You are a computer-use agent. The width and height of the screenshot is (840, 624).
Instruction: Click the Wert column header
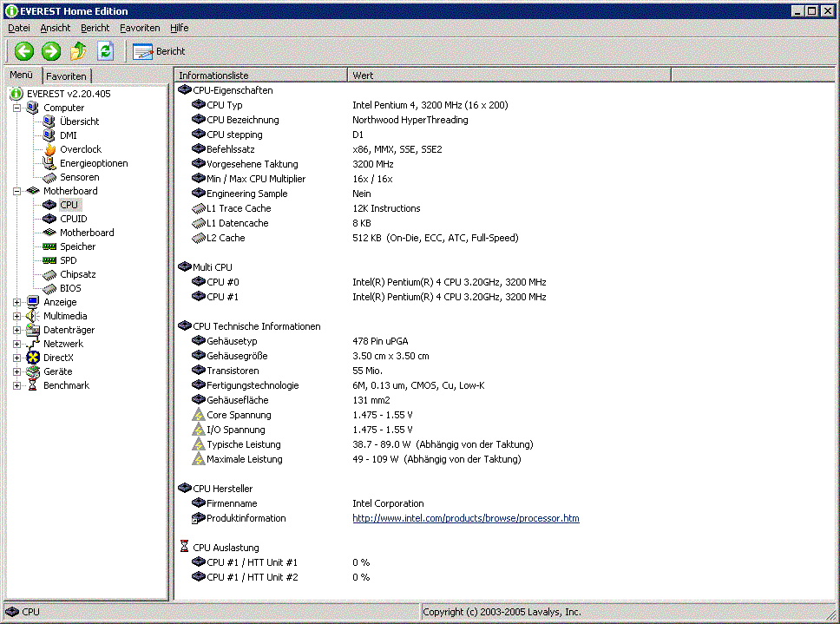point(509,76)
